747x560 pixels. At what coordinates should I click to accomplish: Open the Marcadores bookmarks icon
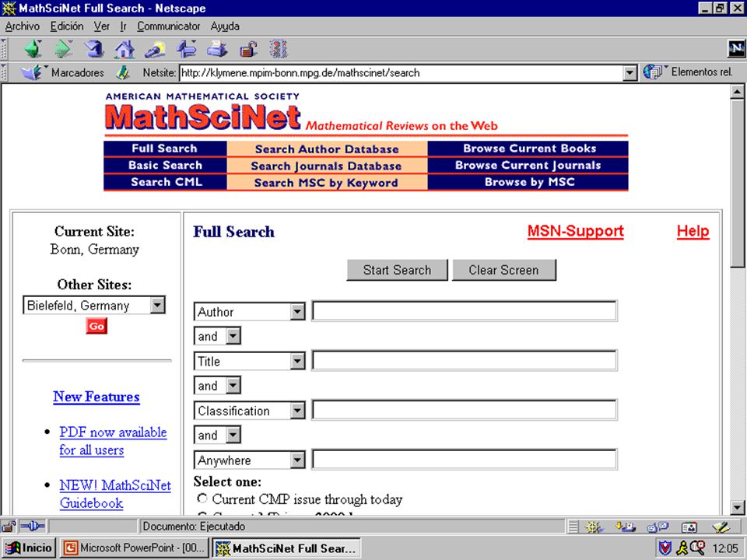pos(31,73)
